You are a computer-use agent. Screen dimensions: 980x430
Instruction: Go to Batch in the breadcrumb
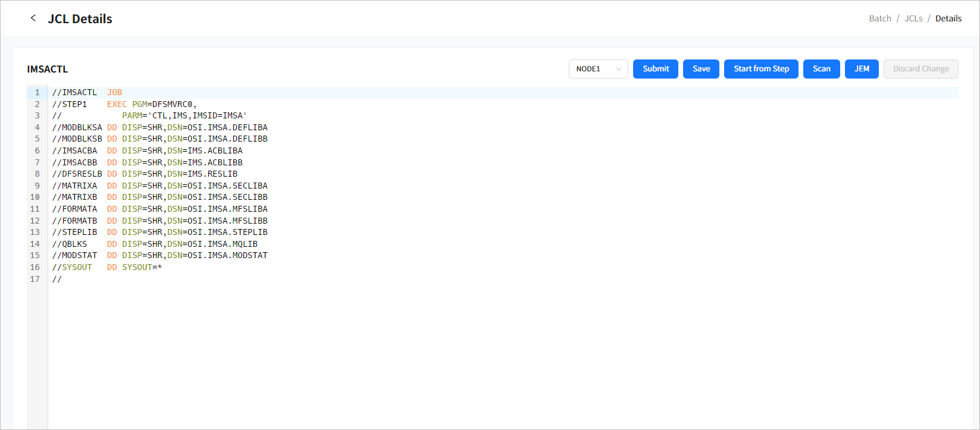click(879, 18)
